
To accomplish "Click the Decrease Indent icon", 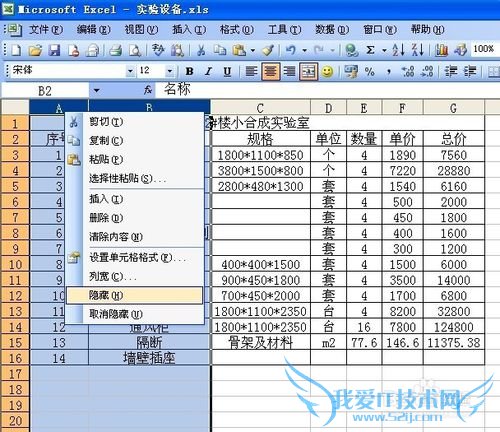I will point(451,71).
